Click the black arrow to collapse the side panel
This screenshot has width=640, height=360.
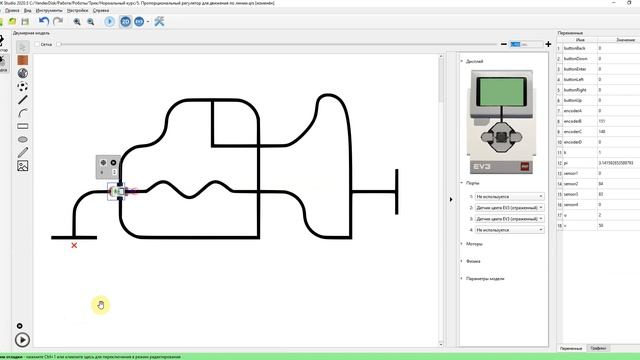451,200
